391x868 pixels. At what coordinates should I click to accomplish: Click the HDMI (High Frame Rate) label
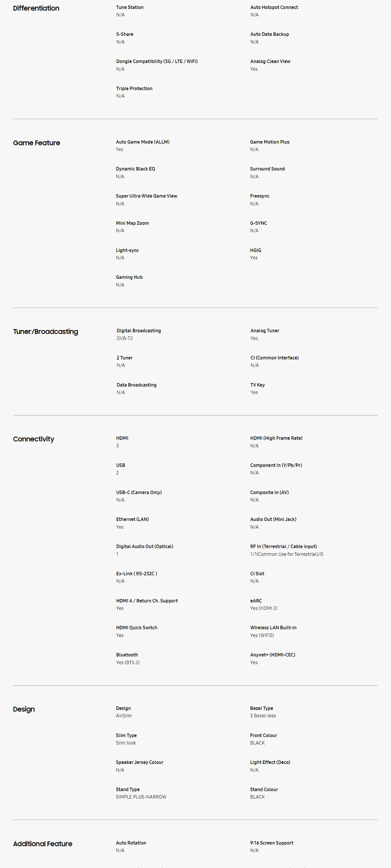point(276,438)
